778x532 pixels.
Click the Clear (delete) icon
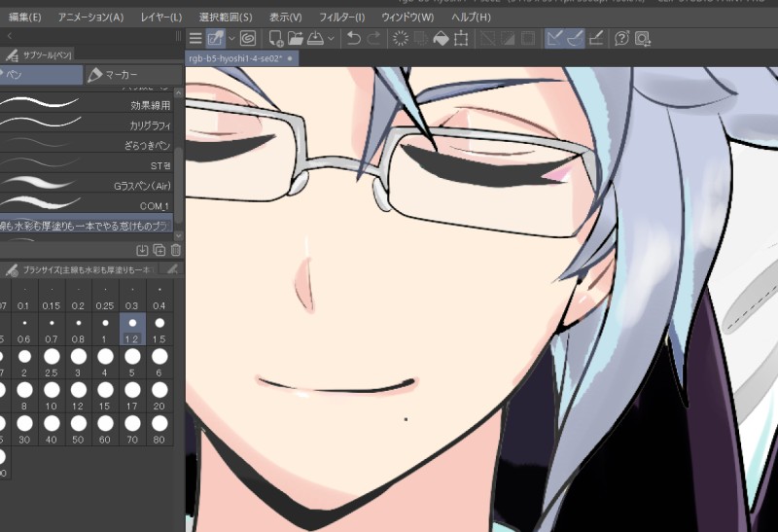coord(401,38)
